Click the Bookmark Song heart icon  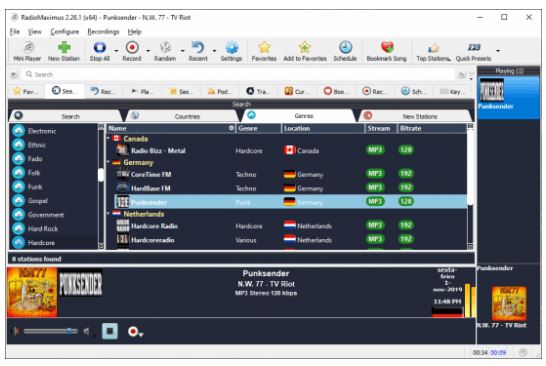(x=387, y=47)
